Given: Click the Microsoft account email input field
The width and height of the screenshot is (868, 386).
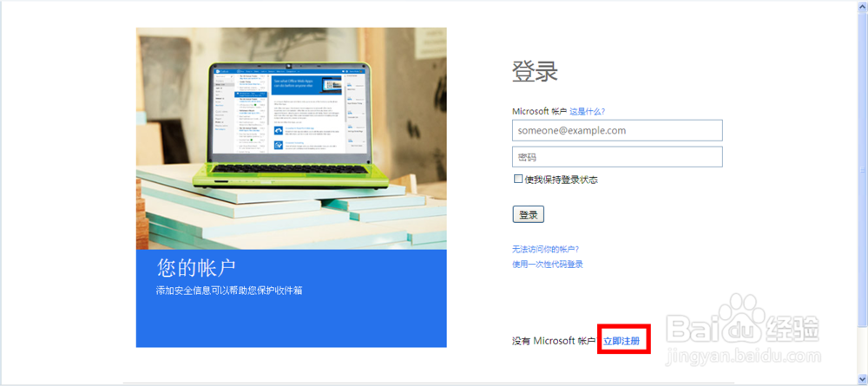Looking at the screenshot, I should click(x=617, y=130).
